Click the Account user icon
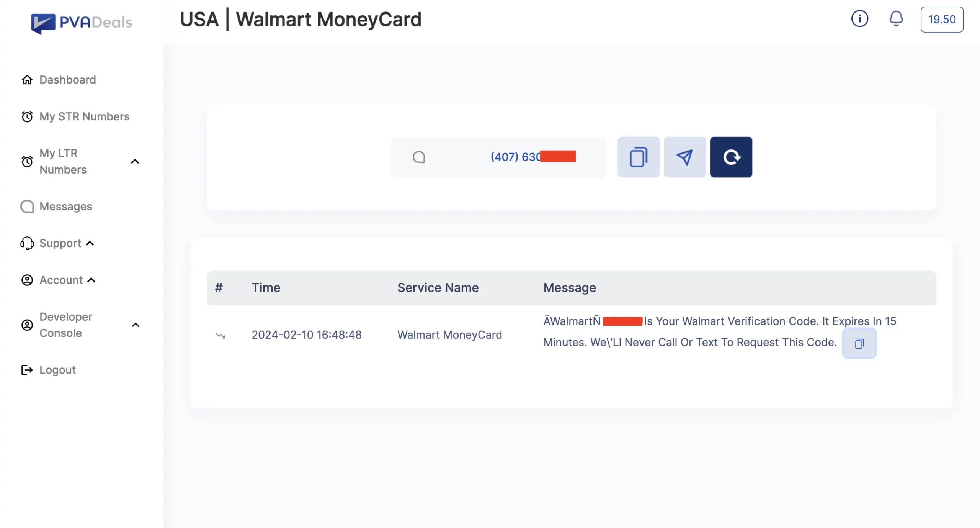 (x=27, y=280)
